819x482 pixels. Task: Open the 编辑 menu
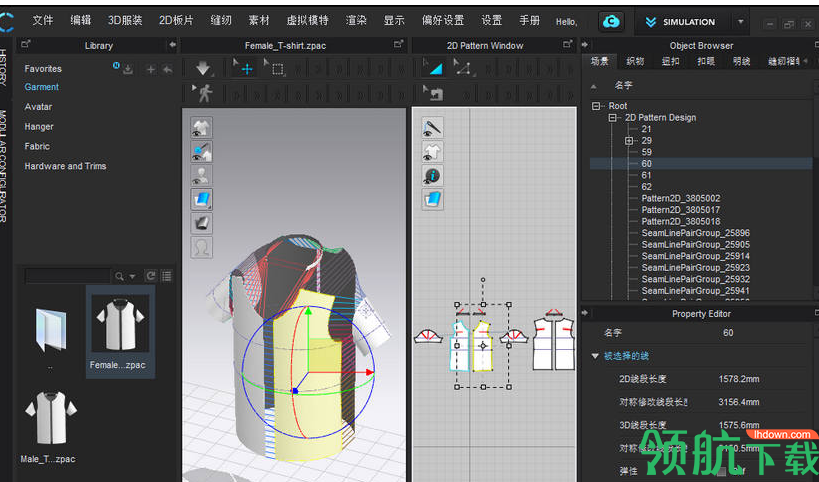click(81, 20)
